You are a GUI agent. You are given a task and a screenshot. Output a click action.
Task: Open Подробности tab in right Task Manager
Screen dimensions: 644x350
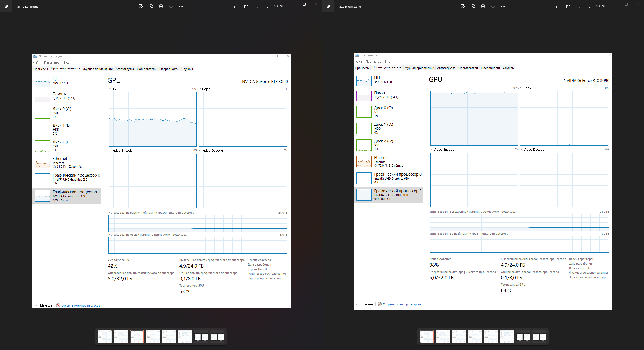click(490, 68)
